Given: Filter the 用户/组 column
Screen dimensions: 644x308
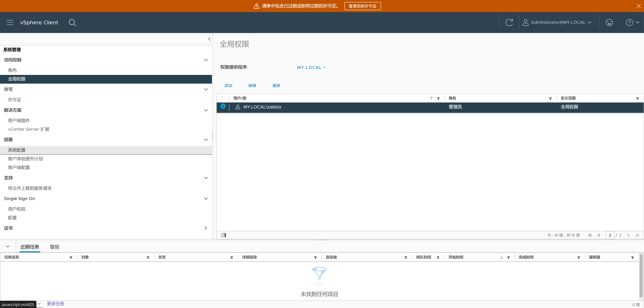Looking at the screenshot, I should tap(438, 99).
